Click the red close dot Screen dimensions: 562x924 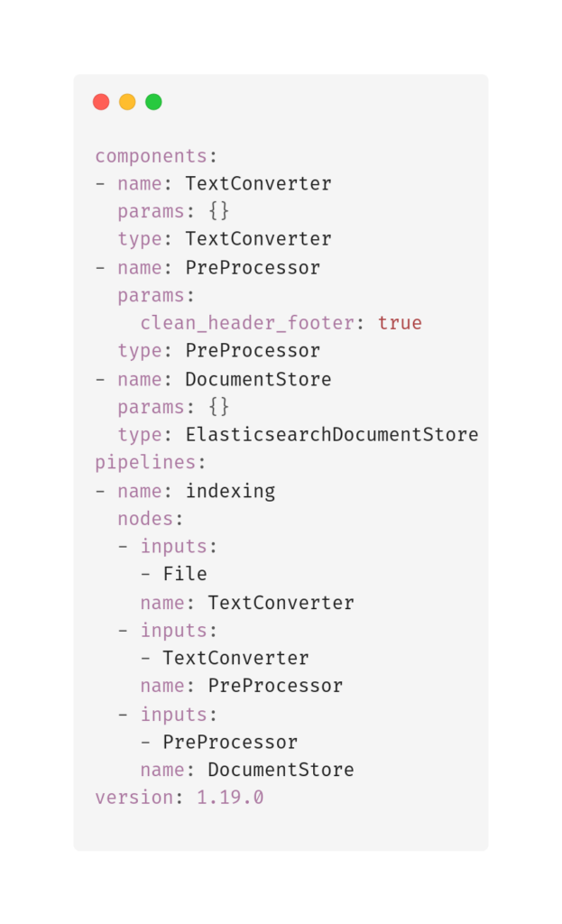pyautogui.click(x=101, y=102)
